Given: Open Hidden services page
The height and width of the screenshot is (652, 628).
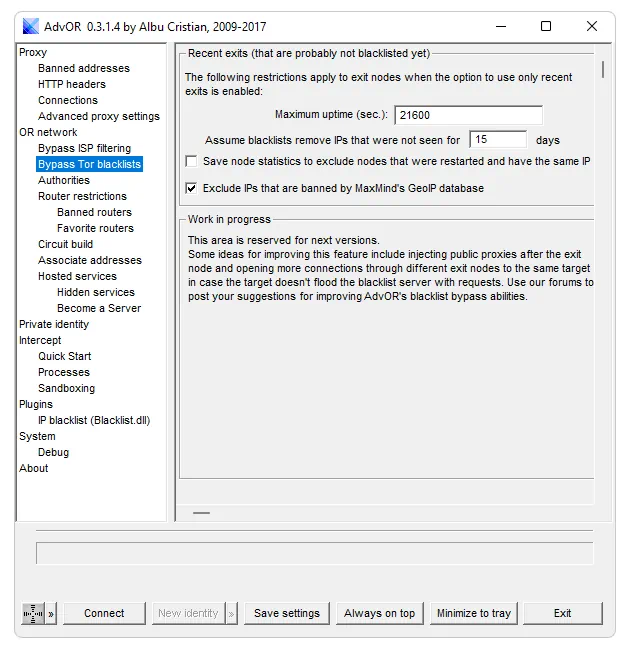Looking at the screenshot, I should [96, 292].
